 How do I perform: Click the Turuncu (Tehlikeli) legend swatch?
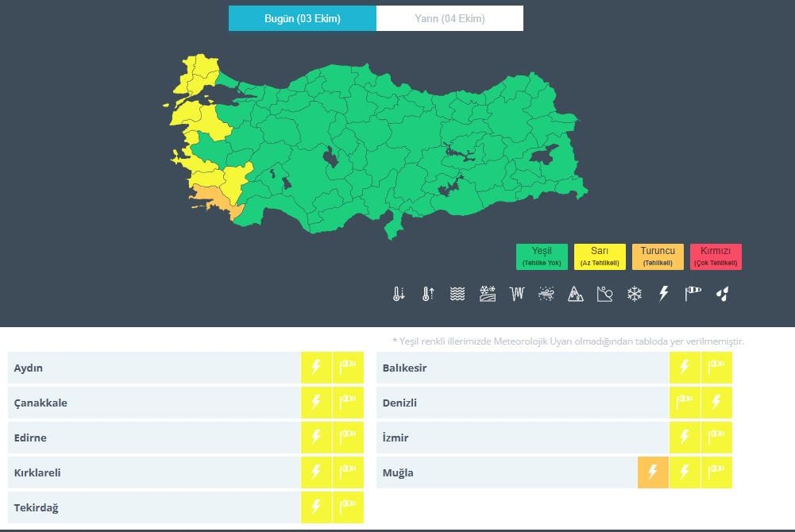[x=658, y=256]
